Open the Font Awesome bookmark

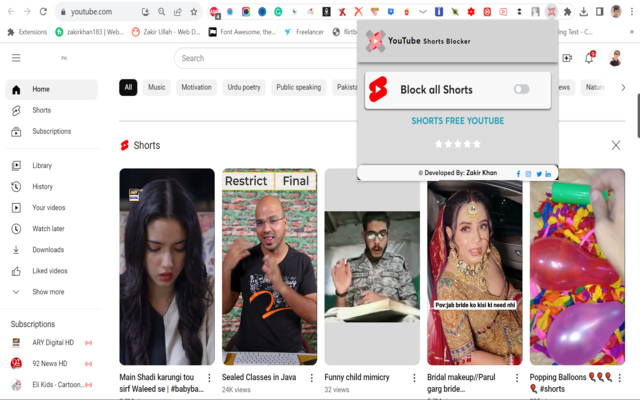242,32
